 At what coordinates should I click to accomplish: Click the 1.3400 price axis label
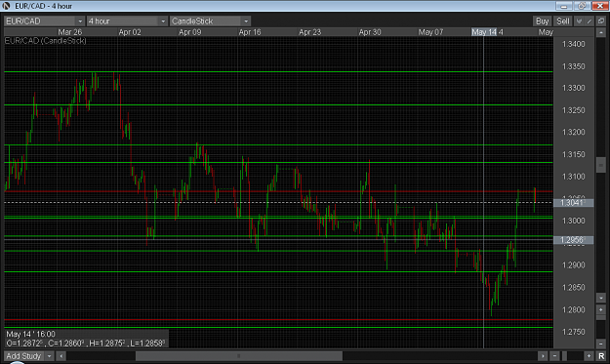[574, 44]
